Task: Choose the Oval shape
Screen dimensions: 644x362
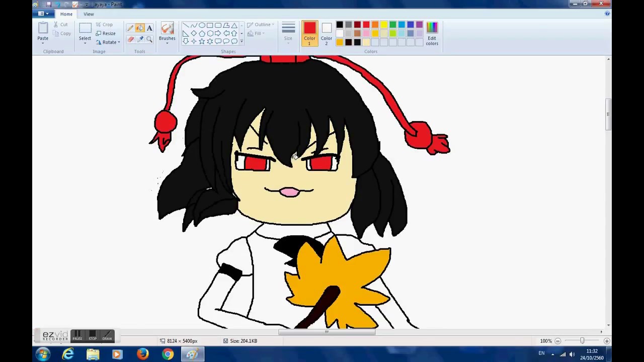Action: click(202, 26)
